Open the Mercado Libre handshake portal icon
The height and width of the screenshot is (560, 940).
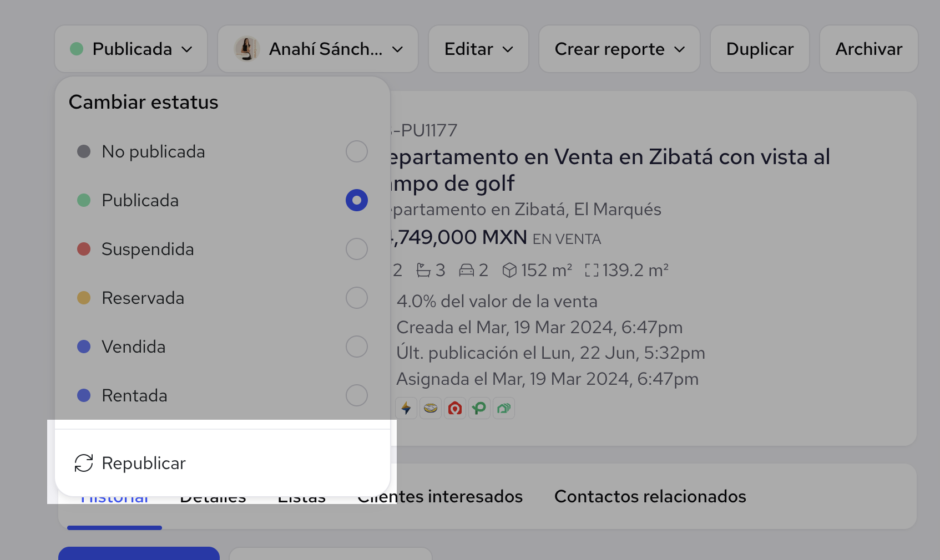tap(431, 409)
